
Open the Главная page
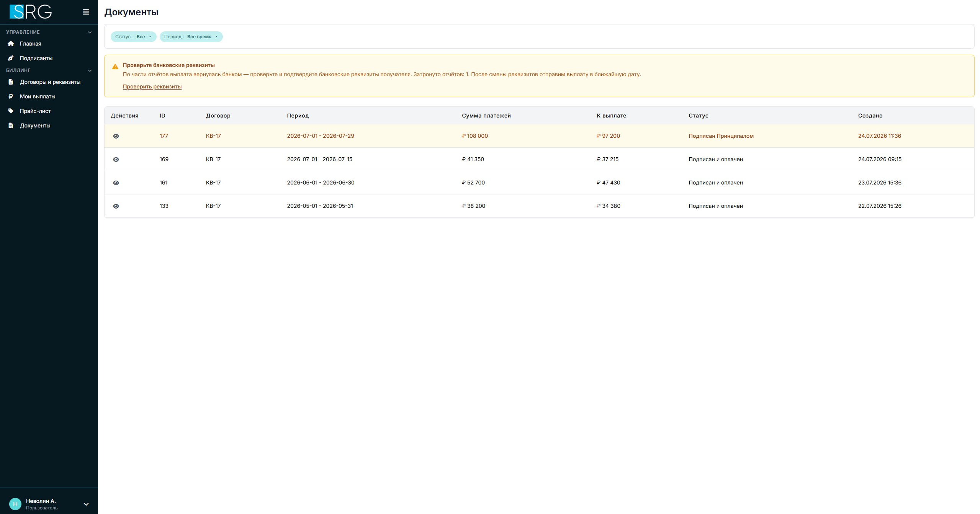point(30,44)
